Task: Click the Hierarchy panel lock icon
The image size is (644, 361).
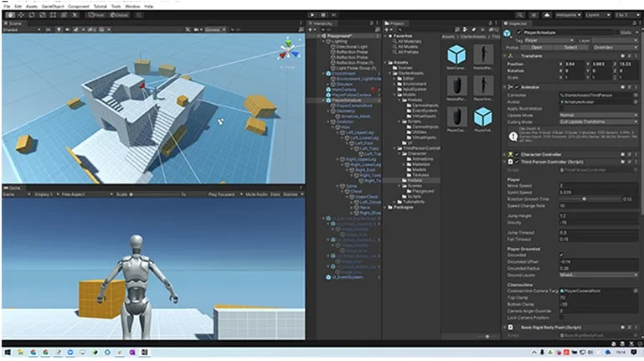Action: click(x=371, y=23)
